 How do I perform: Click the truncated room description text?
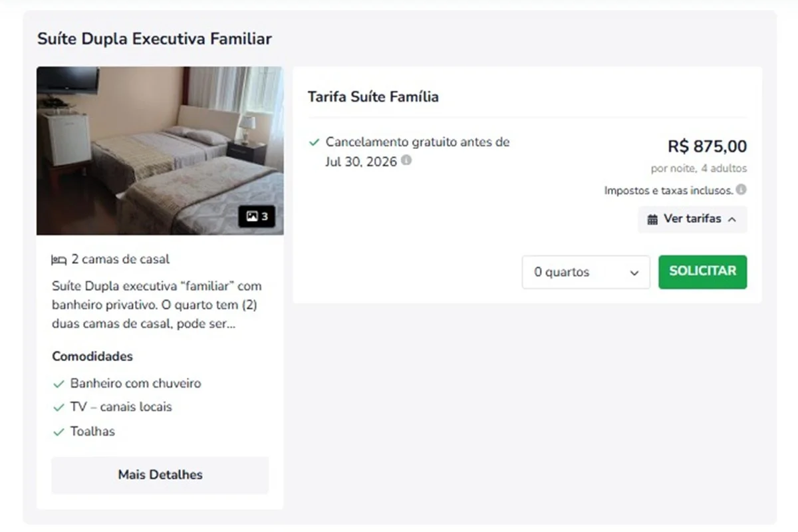point(157,305)
